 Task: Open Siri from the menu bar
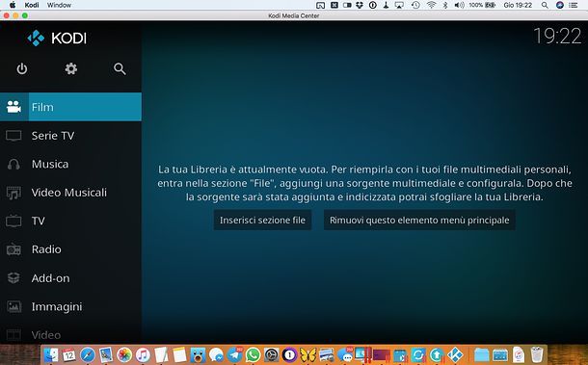coord(559,5)
